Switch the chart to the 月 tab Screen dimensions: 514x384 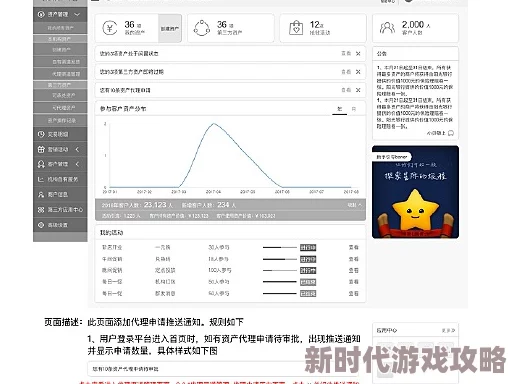(340, 109)
